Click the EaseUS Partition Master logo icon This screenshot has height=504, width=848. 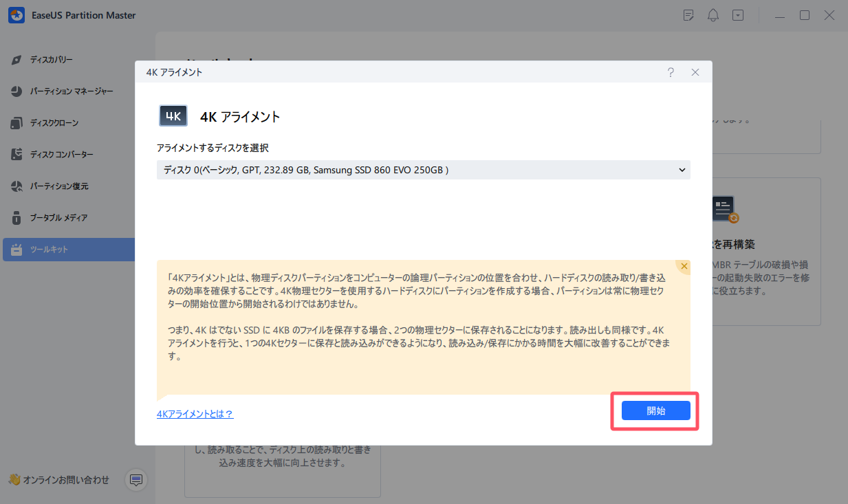(17, 15)
